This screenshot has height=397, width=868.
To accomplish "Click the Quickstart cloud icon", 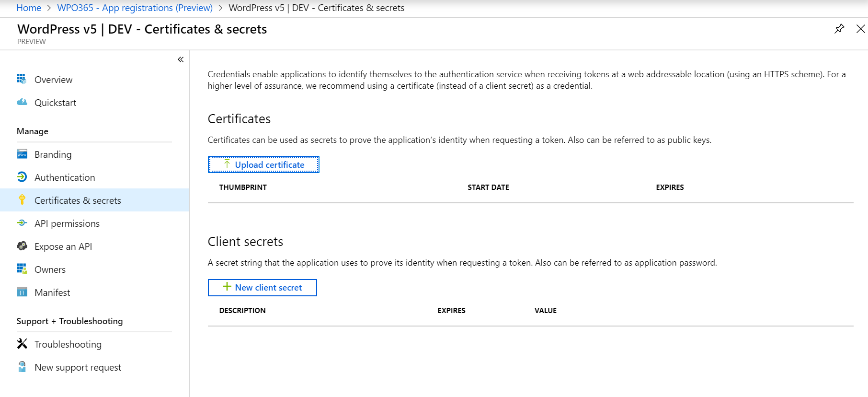I will [22, 102].
